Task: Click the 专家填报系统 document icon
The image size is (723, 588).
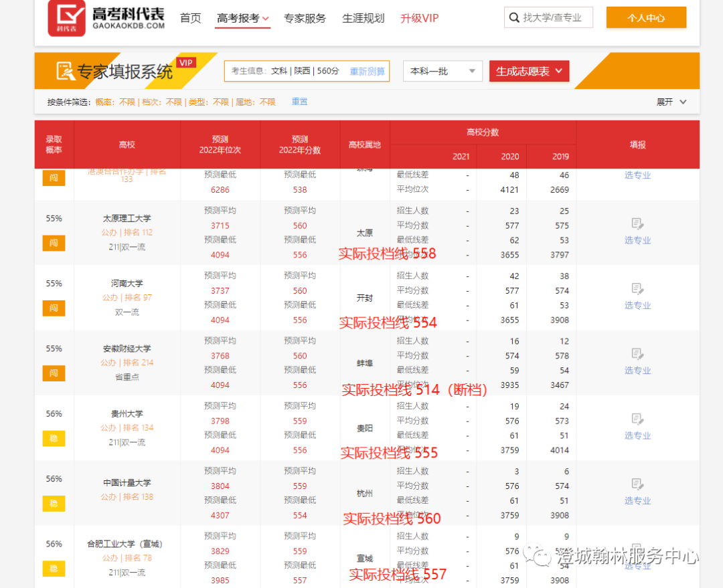Action: (x=65, y=71)
